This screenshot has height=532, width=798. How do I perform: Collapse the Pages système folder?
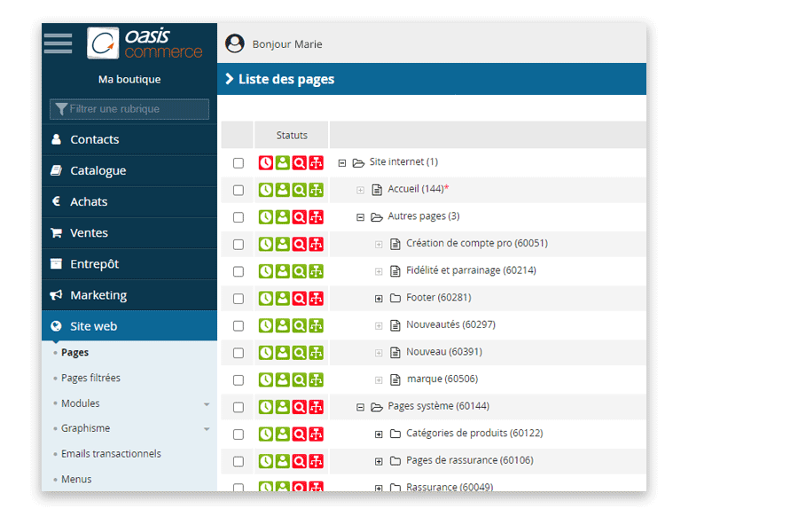point(360,407)
